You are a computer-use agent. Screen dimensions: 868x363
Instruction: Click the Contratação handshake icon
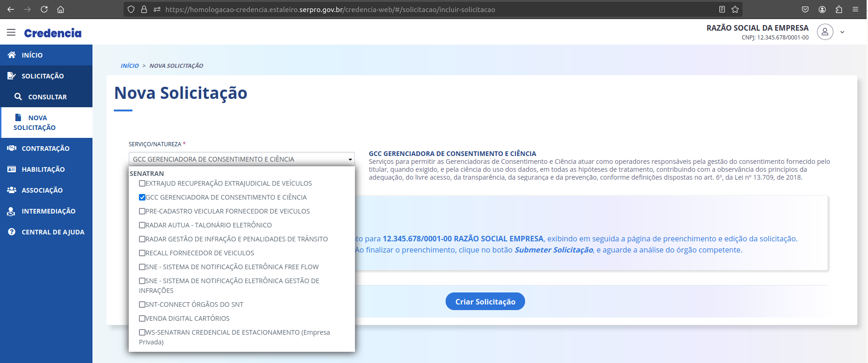(12, 148)
